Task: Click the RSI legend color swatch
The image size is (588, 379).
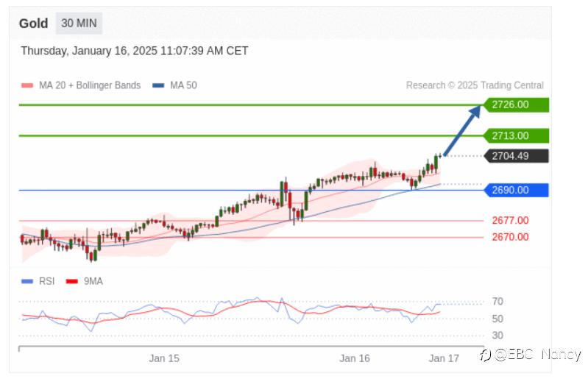Action: (27, 281)
